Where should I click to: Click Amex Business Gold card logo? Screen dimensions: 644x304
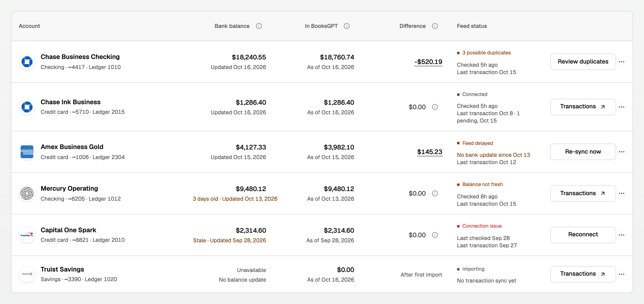tap(27, 152)
